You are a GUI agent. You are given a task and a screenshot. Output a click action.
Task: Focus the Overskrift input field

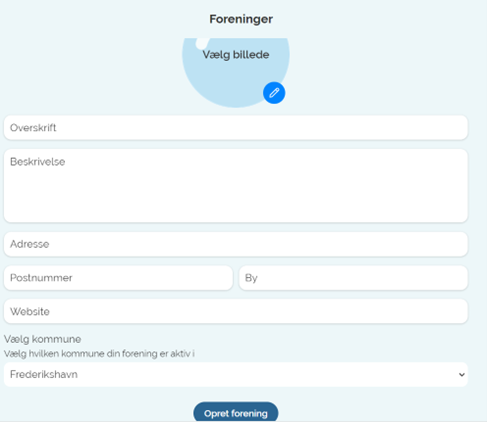coord(236,128)
